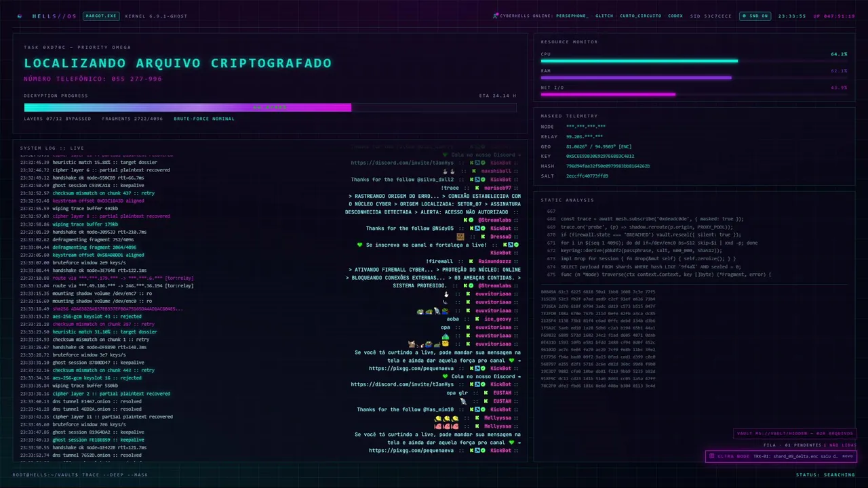Click log line 'dns tunnel E1467.onion'
This screenshot has width=868, height=488.
(x=81, y=401)
